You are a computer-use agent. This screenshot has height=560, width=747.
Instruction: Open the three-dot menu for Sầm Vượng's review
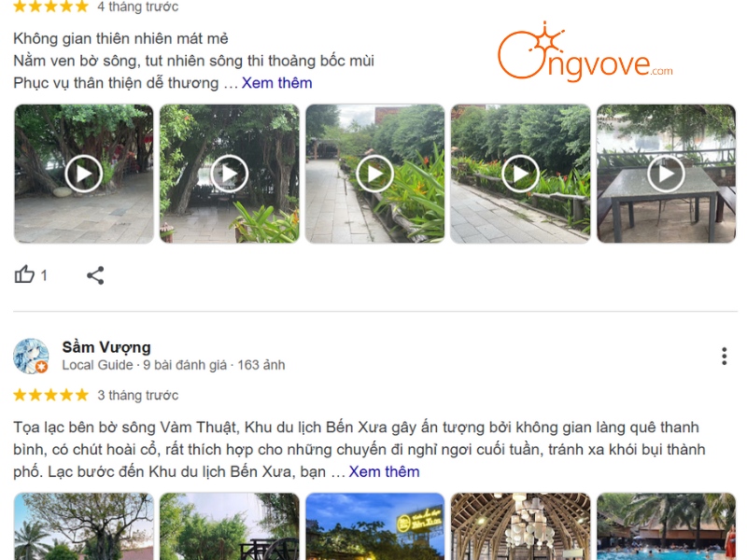click(725, 357)
